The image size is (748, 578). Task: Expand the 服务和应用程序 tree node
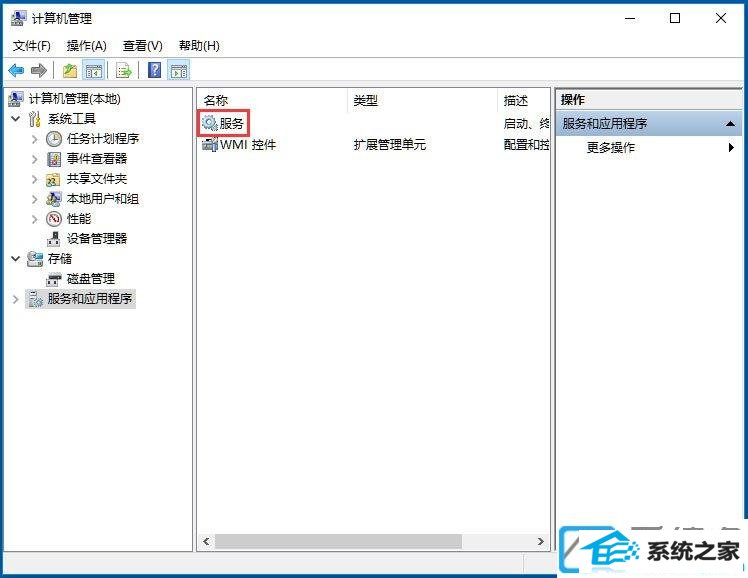tap(16, 299)
